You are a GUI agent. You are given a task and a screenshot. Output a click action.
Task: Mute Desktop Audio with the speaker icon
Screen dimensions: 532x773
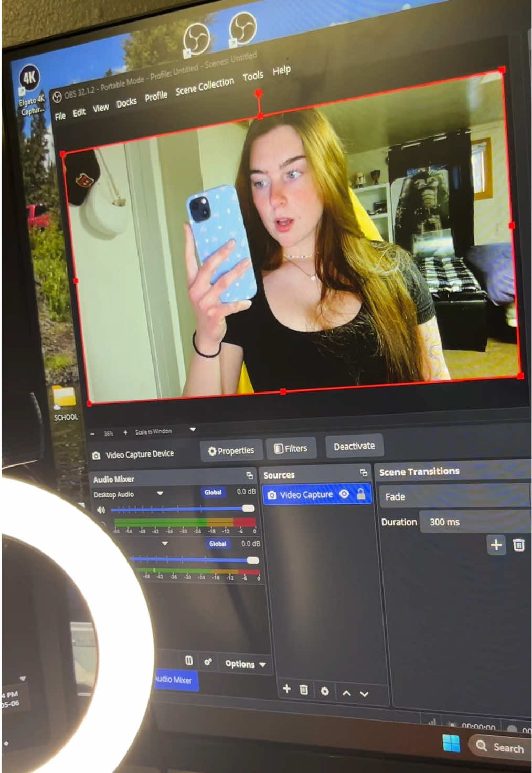click(101, 510)
